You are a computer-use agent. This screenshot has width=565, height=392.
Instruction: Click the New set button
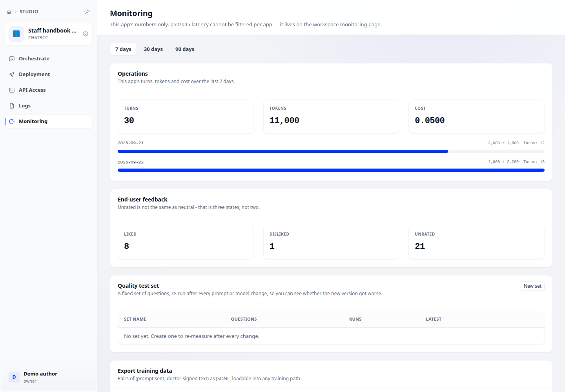532,286
